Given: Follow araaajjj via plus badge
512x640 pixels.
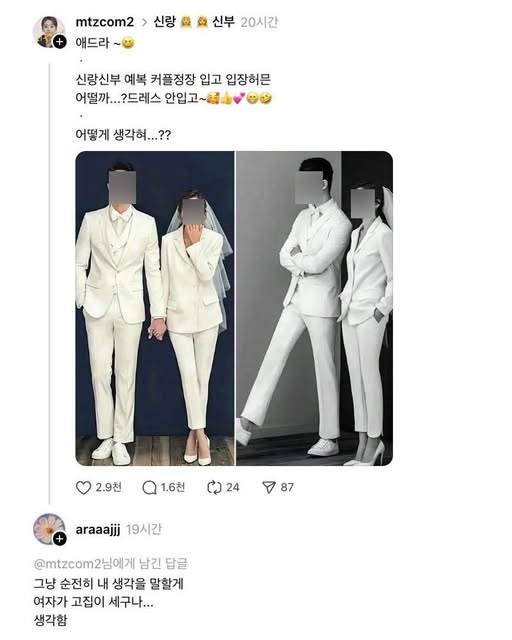Looking at the screenshot, I should pos(60,538).
